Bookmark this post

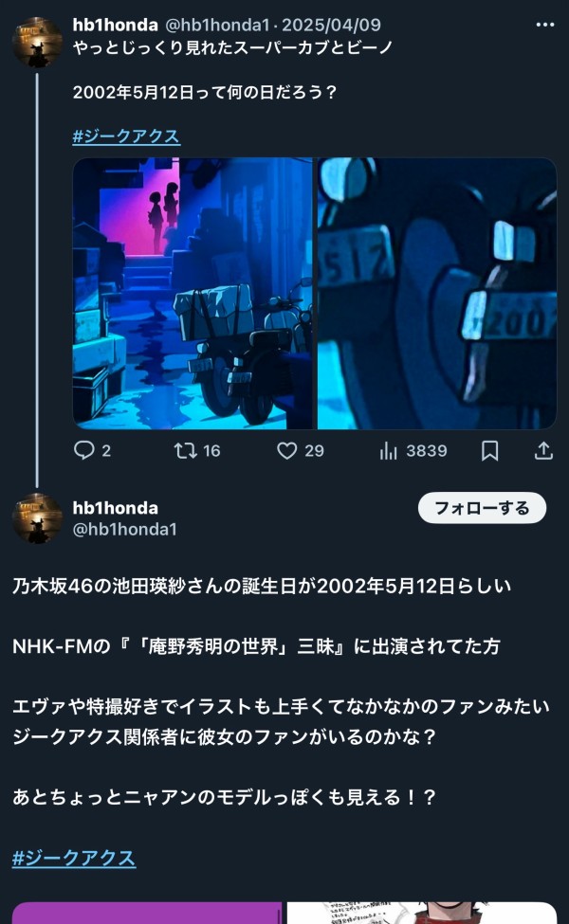(x=489, y=451)
